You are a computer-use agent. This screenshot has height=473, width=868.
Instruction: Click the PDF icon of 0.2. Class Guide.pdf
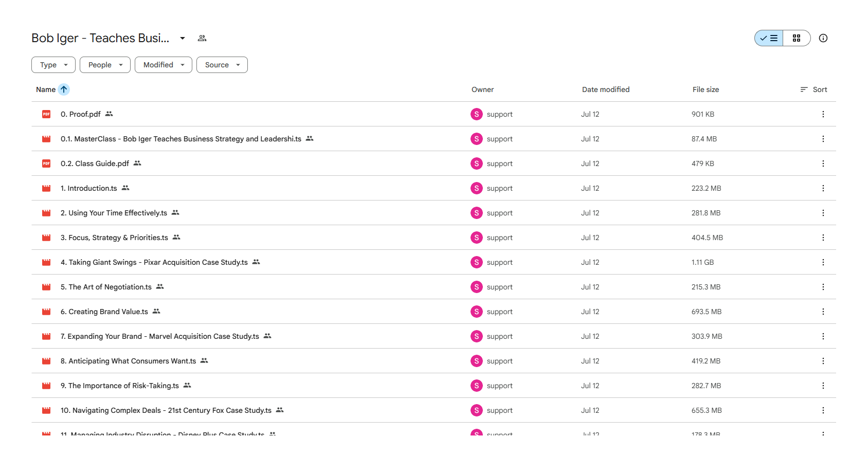pyautogui.click(x=46, y=163)
